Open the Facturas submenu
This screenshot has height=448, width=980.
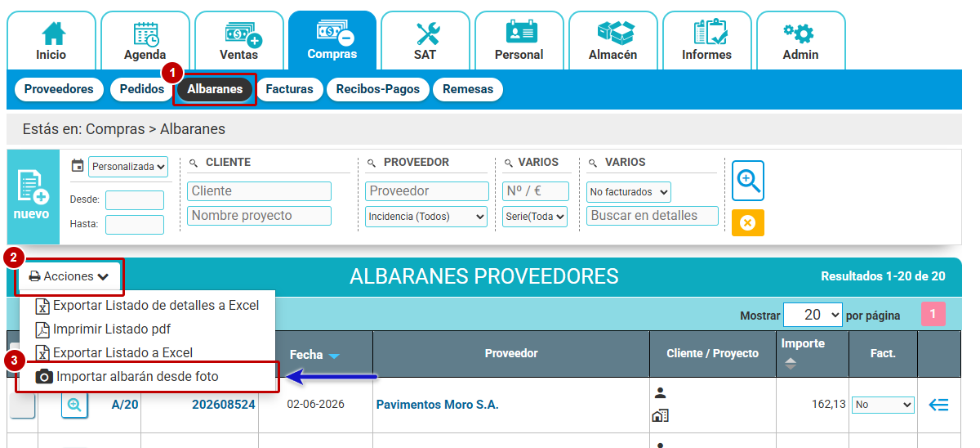point(290,89)
